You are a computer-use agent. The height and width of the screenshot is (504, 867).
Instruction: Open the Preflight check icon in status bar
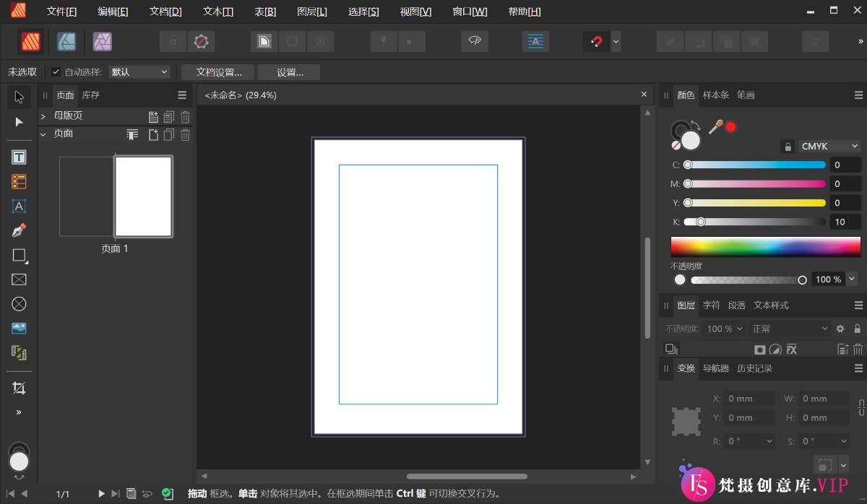pyautogui.click(x=167, y=494)
